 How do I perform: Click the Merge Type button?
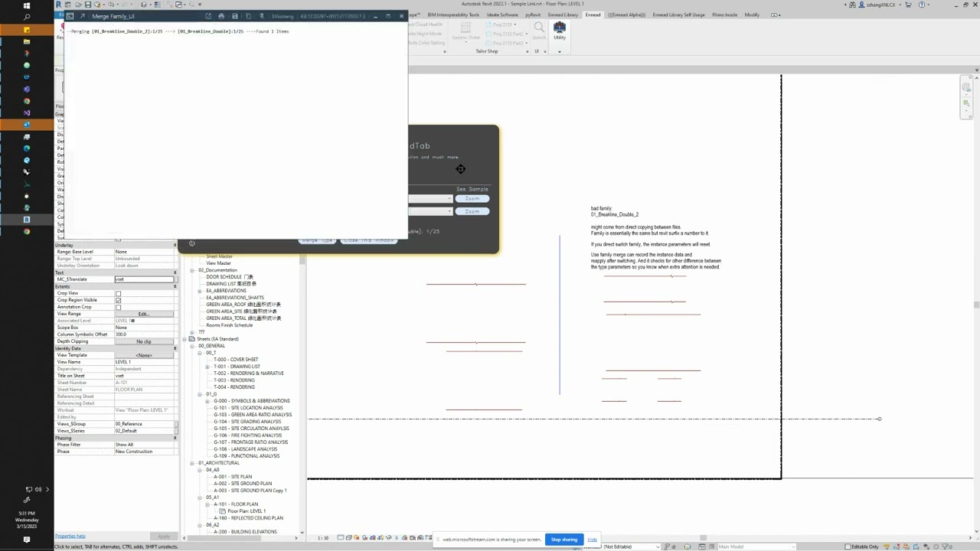317,240
